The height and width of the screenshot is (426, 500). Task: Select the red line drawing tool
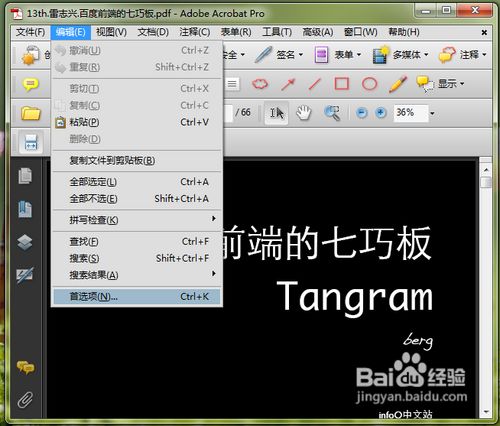[315, 84]
